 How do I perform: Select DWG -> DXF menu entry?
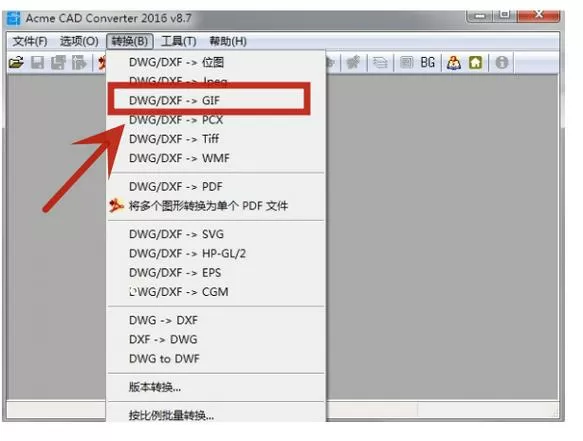point(216,320)
